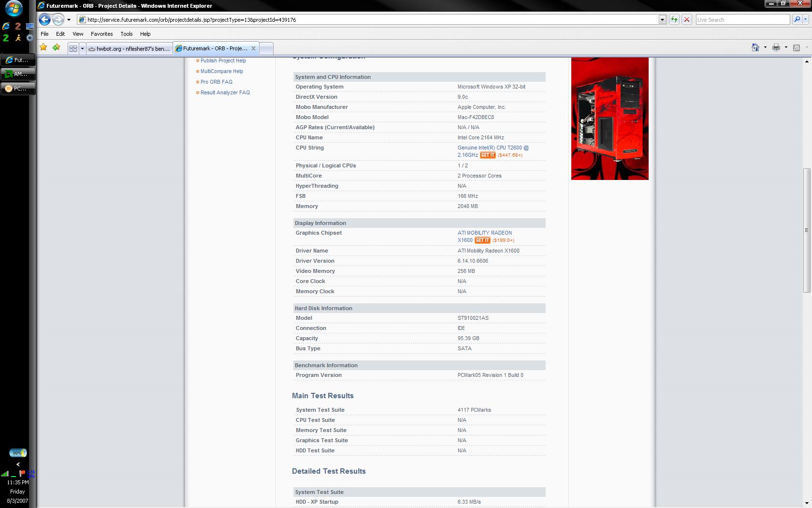Click the Forward navigation arrow
Screen dimensions: 812x508
[x=58, y=19]
